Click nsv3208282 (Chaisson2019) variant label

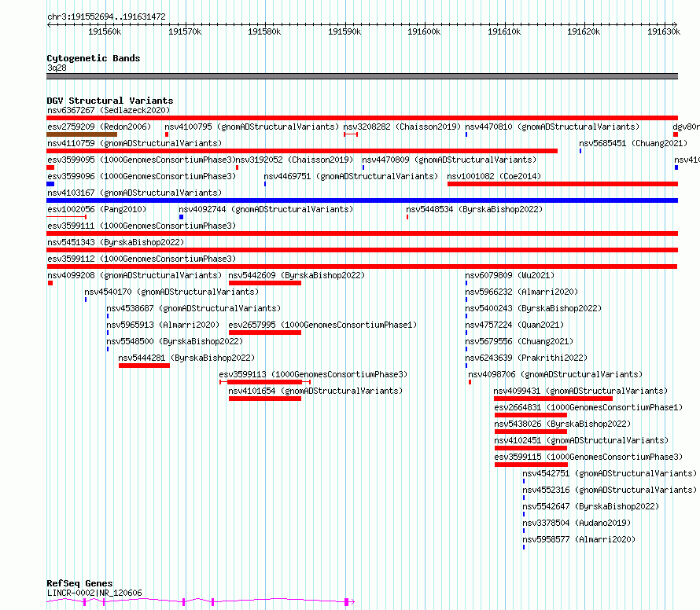coord(402,127)
